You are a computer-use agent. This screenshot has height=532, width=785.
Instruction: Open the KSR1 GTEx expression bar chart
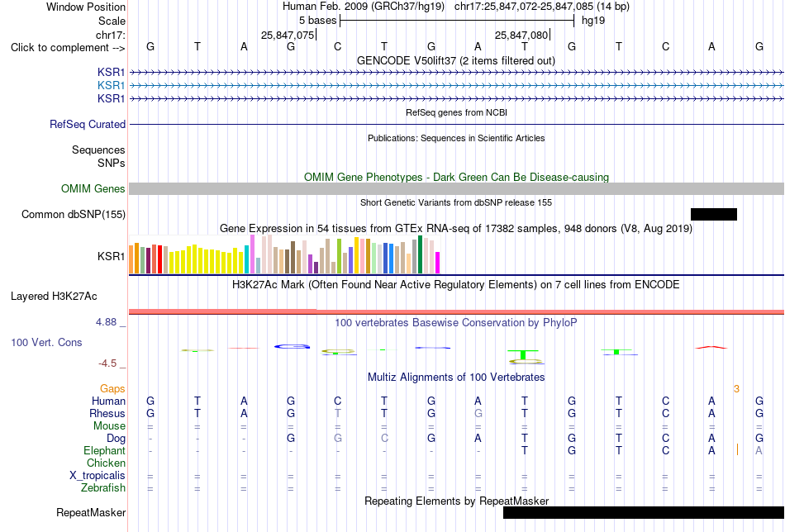(284, 254)
